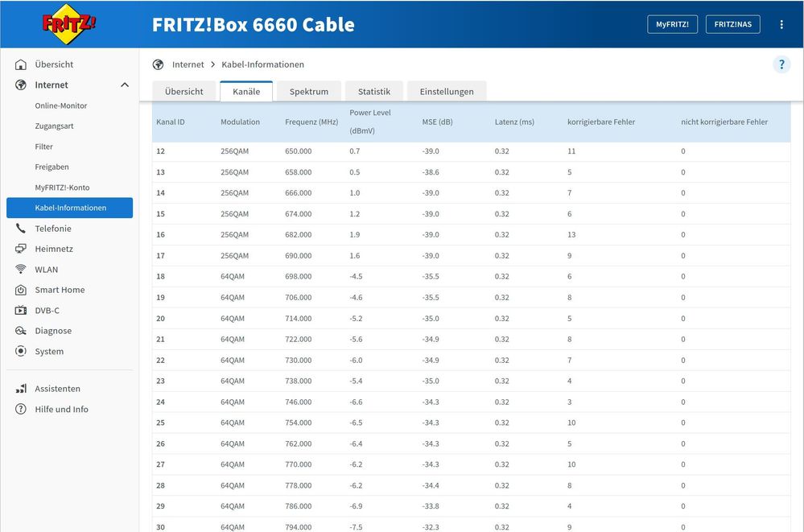Click correctable errors 13 in channel 16
This screenshot has height=532, width=804.
point(571,234)
